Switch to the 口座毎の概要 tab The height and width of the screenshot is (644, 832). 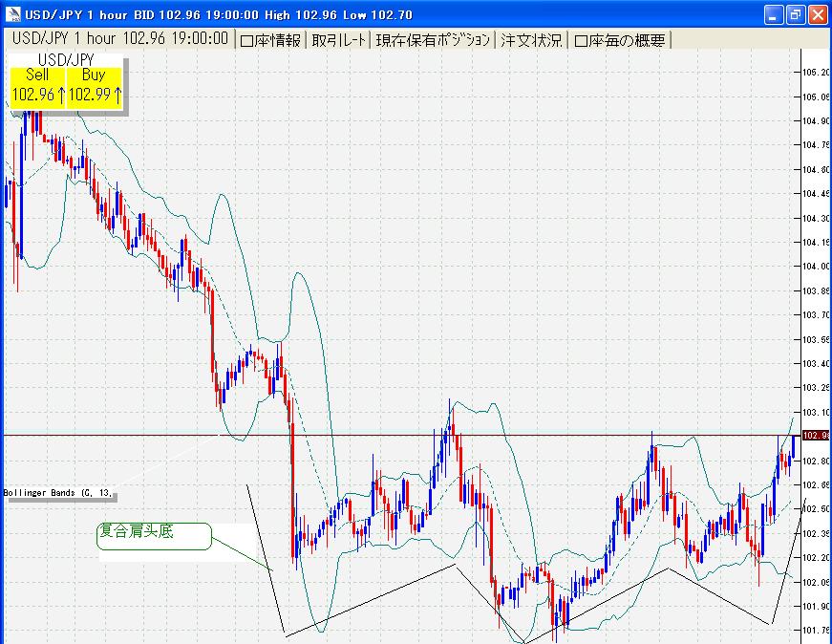click(620, 40)
